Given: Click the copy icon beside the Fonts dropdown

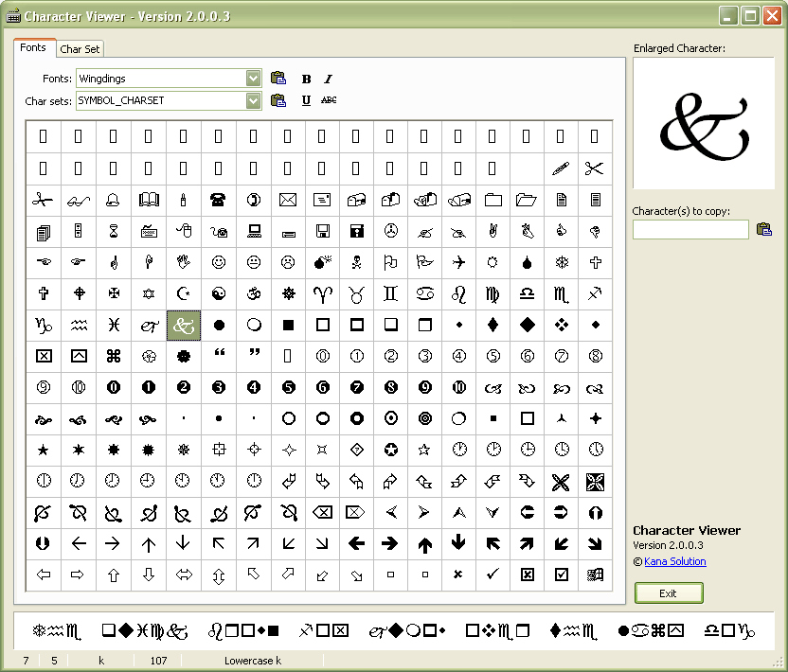Looking at the screenshot, I should [x=278, y=79].
